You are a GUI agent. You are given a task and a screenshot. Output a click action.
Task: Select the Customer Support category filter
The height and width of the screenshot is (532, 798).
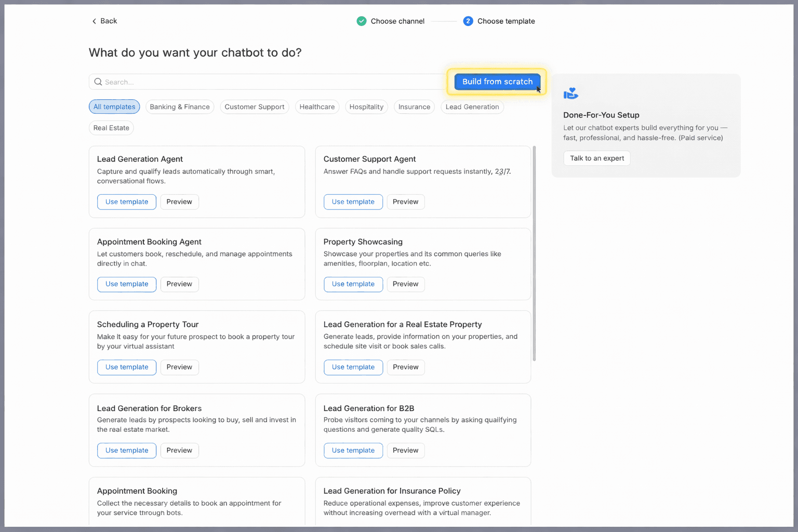255,107
